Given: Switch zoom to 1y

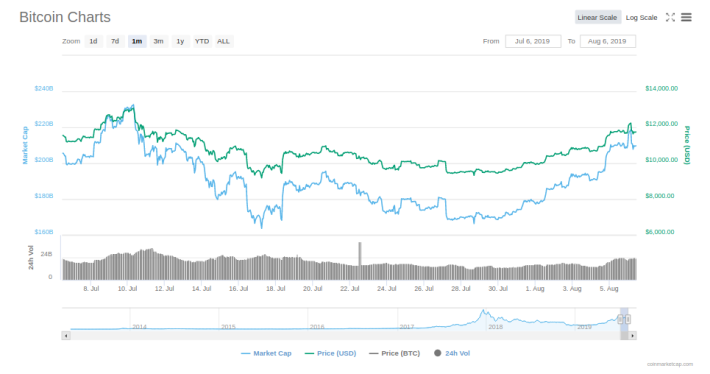Looking at the screenshot, I should (180, 41).
